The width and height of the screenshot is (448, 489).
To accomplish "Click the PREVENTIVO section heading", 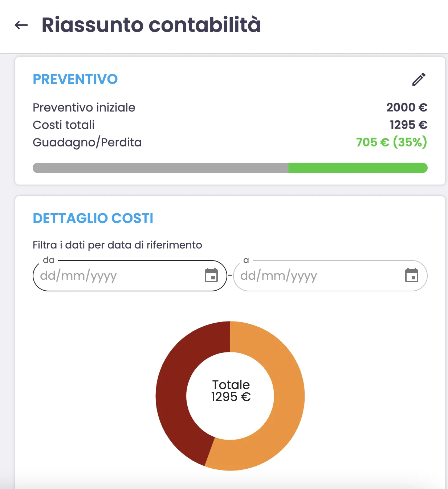I will point(75,79).
